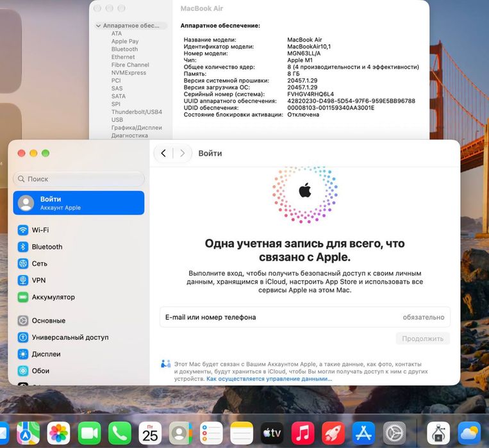Go forward with the right arrow button
The image size is (489, 448).
[x=183, y=153]
